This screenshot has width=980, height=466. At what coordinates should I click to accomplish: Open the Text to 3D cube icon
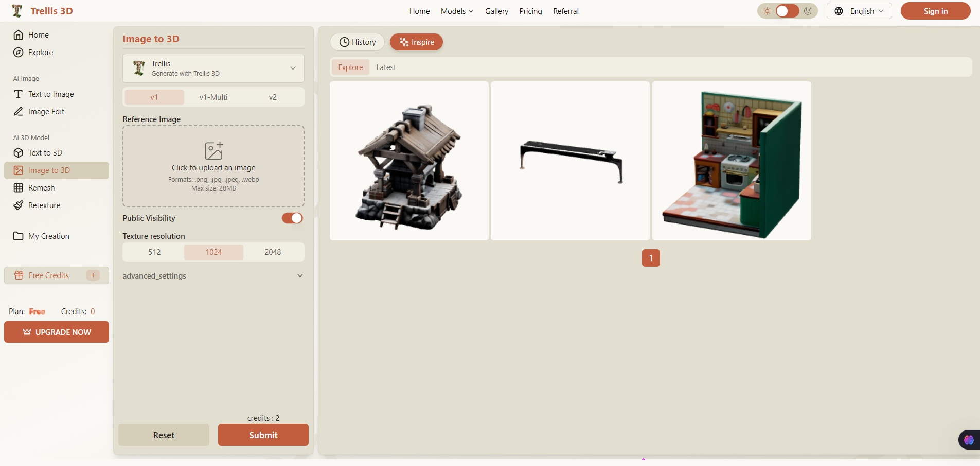click(x=19, y=153)
